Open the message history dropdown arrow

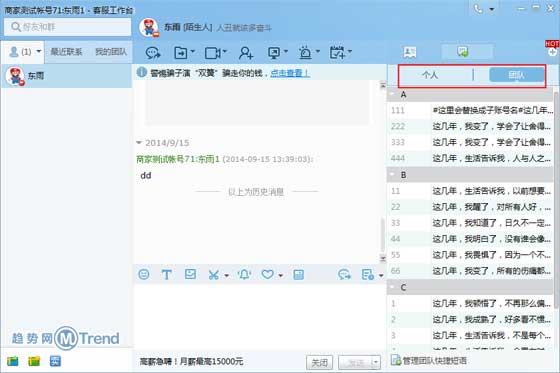pyautogui.click(x=381, y=275)
